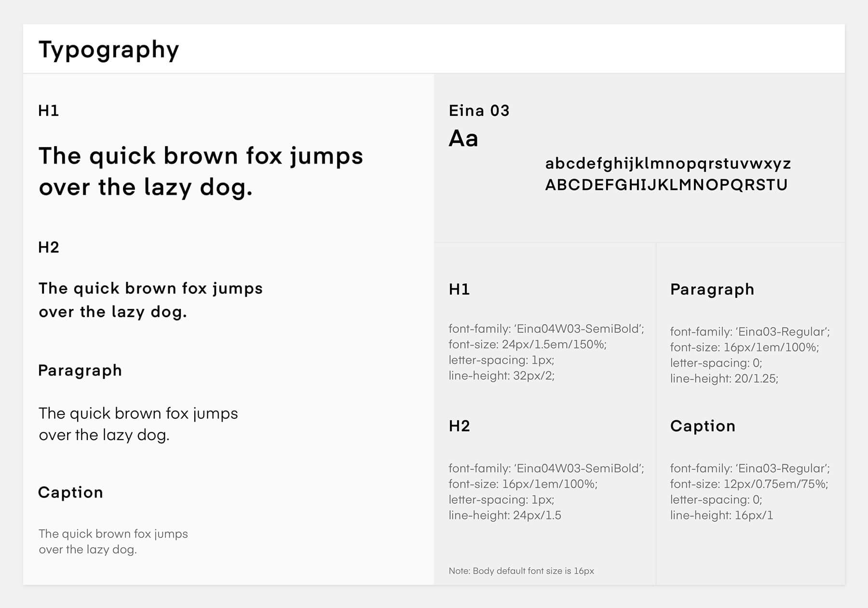Click the H2 spec heading in right column

tap(459, 426)
